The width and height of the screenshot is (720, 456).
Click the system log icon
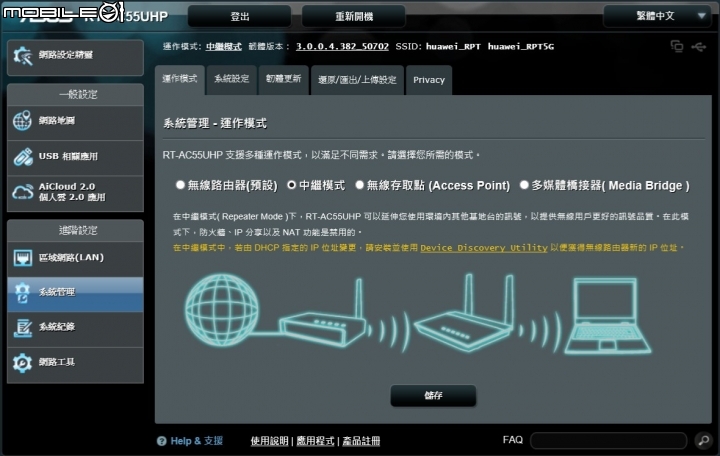pyautogui.click(x=22, y=327)
